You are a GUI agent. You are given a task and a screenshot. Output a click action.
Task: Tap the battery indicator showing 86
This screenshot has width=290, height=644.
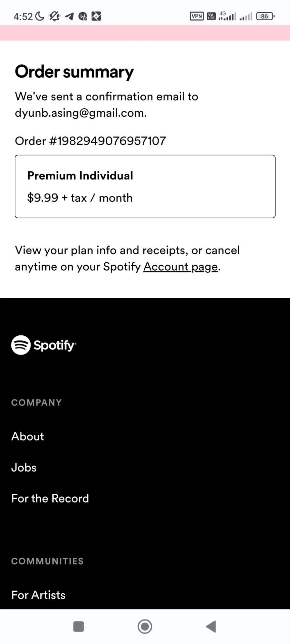[x=265, y=16]
